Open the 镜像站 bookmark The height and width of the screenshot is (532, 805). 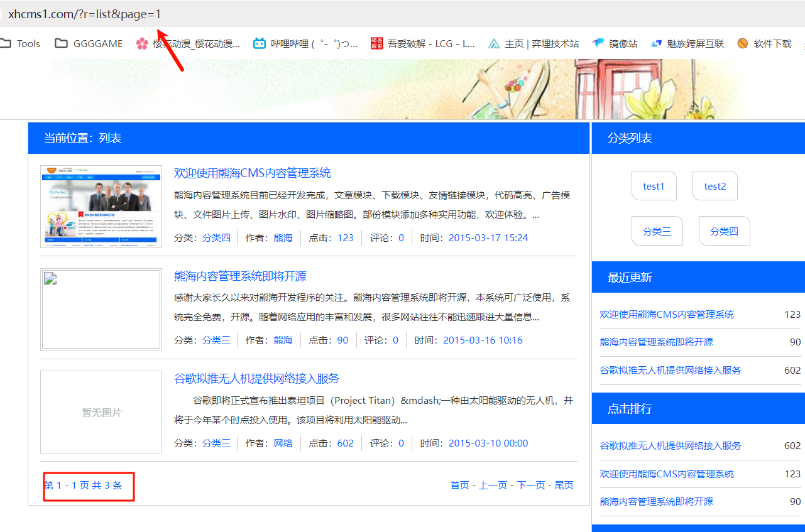pos(615,43)
